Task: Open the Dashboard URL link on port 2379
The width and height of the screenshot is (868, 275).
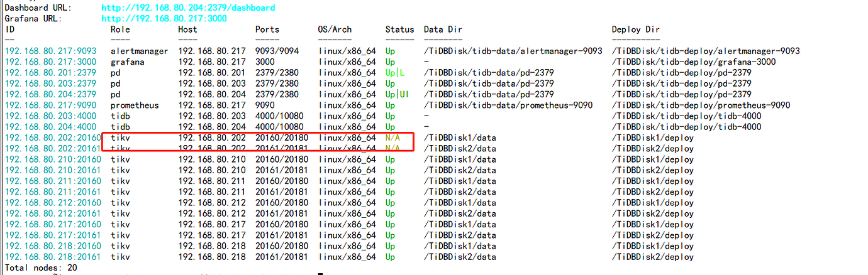Action: tap(188, 8)
